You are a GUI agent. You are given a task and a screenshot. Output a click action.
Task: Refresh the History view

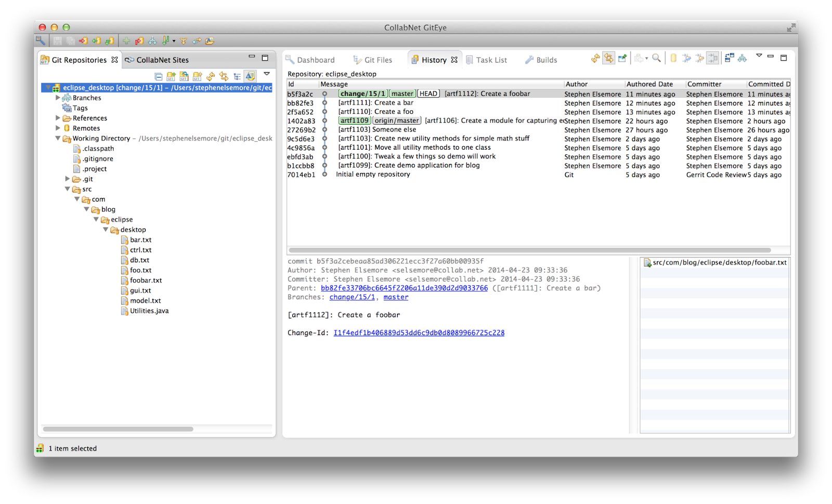(595, 58)
